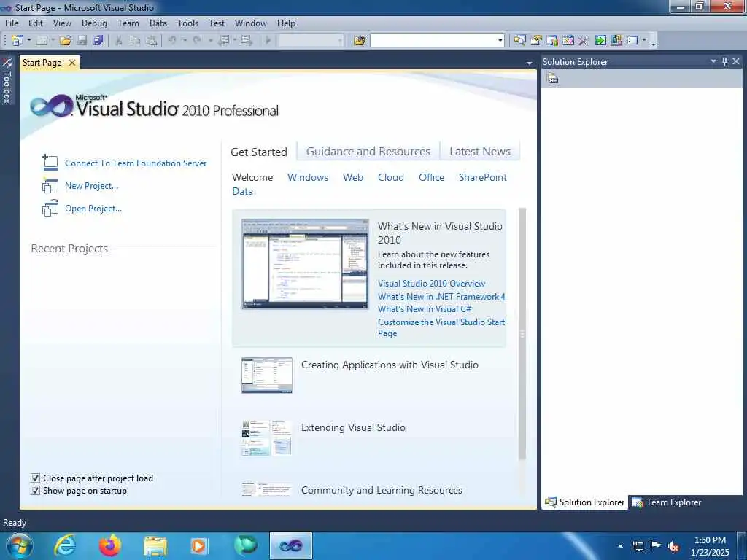Viewport: 747px width, 560px height.
Task: Open the Solution Configurations combo box
Action: tap(311, 41)
